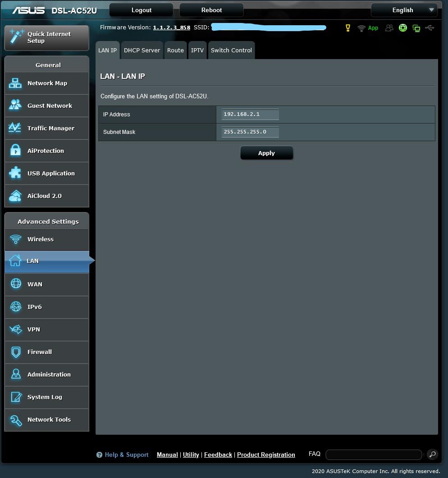Open the IPTV tab
448x478 pixels.
pos(197,51)
